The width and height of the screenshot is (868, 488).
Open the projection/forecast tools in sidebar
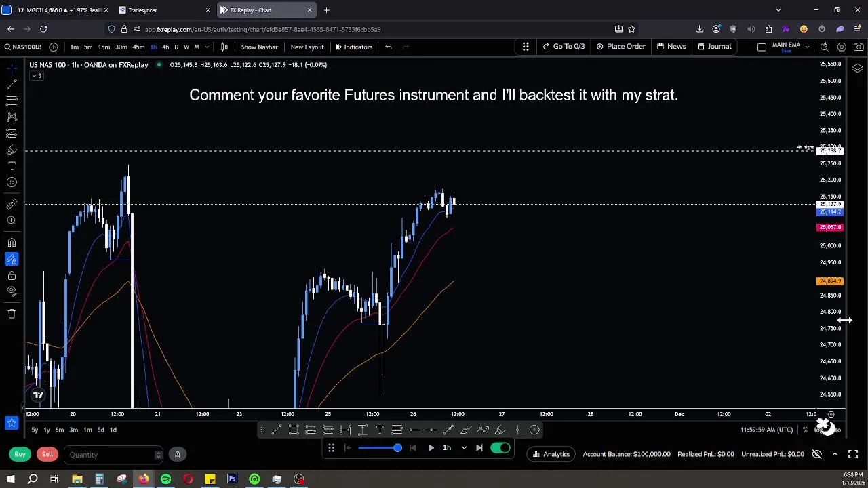click(12, 134)
